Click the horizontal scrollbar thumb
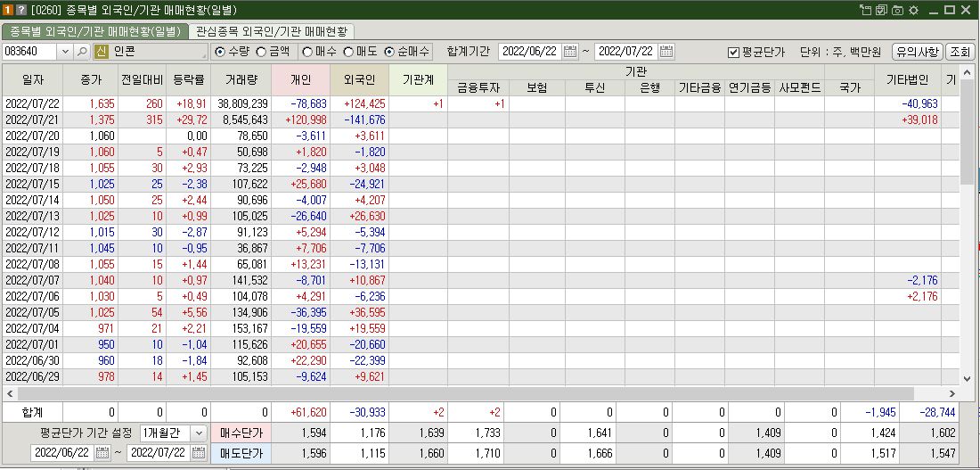The width and height of the screenshot is (980, 470). [x=465, y=393]
